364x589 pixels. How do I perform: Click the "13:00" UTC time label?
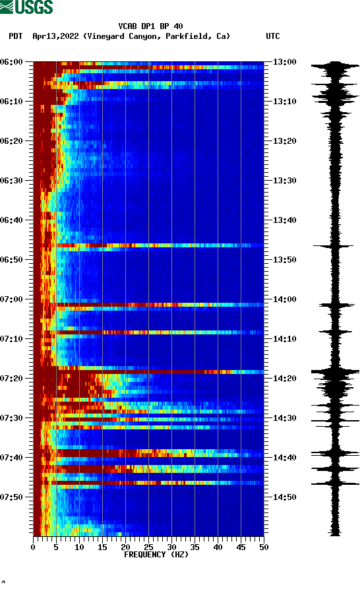click(284, 62)
